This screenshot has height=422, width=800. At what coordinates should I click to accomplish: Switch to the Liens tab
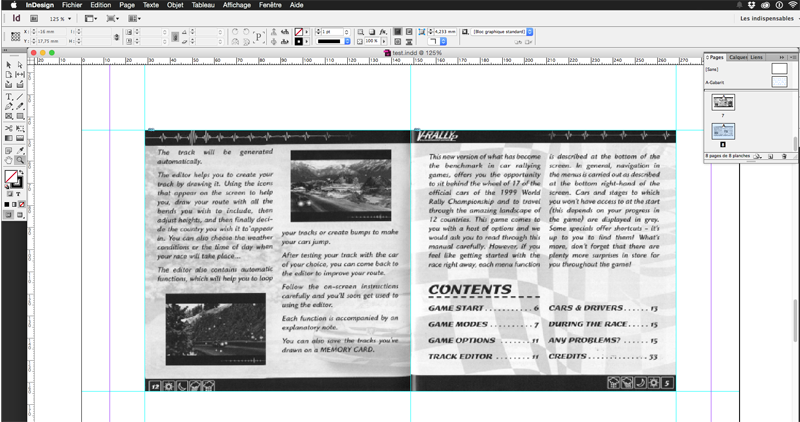click(x=756, y=57)
